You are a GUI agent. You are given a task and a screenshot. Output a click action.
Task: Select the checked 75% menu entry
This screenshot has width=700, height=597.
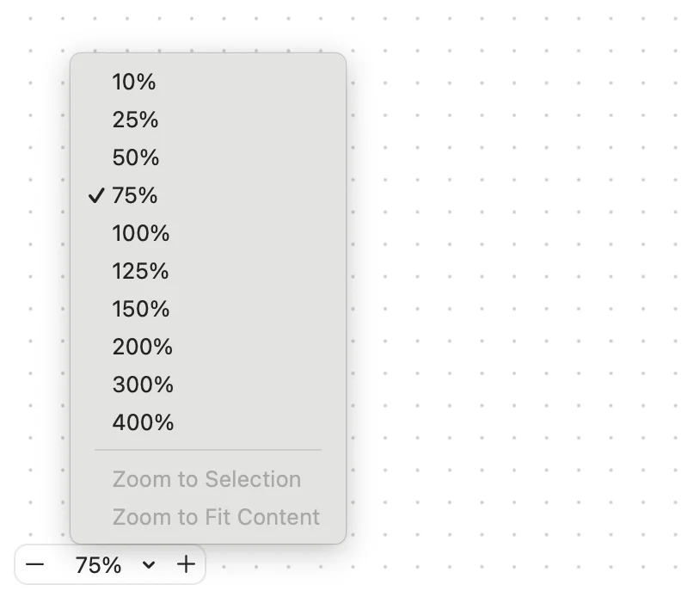(x=136, y=196)
